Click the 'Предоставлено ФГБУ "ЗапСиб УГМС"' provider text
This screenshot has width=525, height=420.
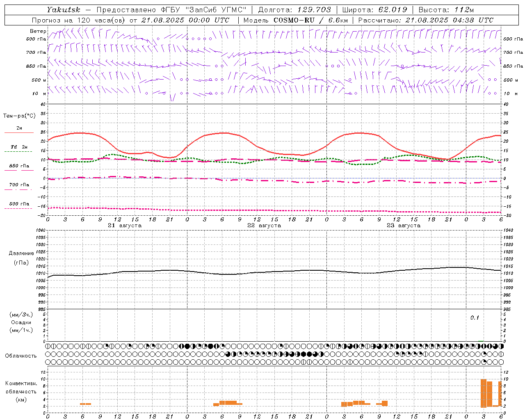pyautogui.click(x=171, y=10)
